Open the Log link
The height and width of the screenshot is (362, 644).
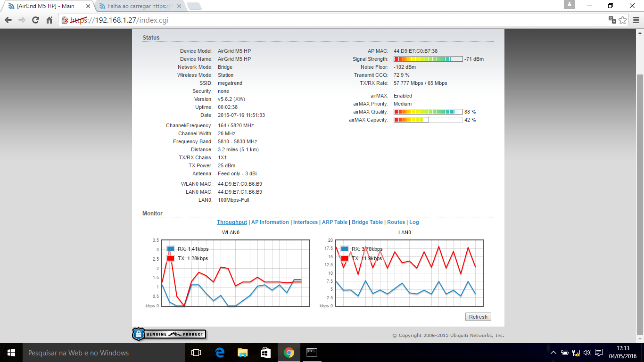414,222
